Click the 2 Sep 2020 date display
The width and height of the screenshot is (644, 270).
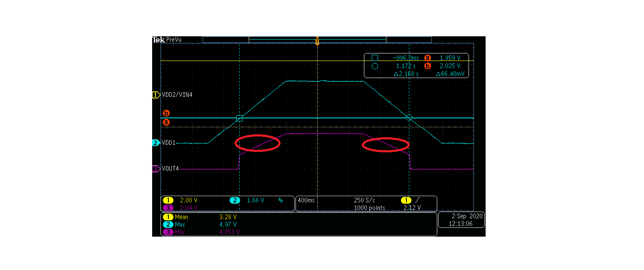pyautogui.click(x=467, y=216)
